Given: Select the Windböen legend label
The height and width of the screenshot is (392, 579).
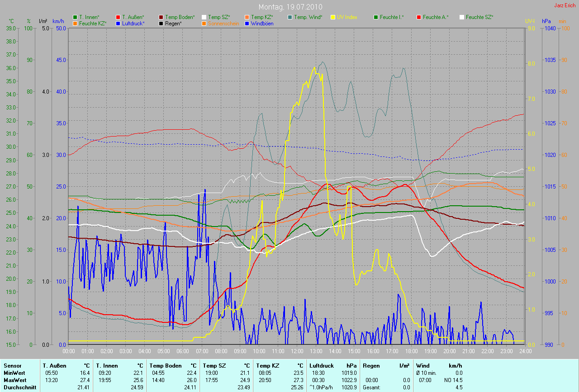Looking at the screenshot, I should pyautogui.click(x=262, y=23).
